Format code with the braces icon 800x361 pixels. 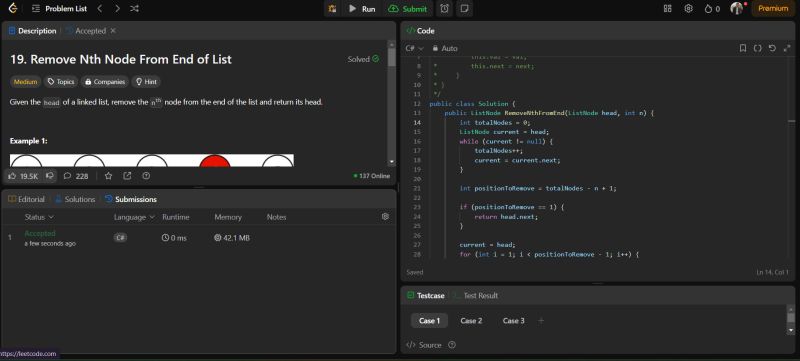coord(758,48)
